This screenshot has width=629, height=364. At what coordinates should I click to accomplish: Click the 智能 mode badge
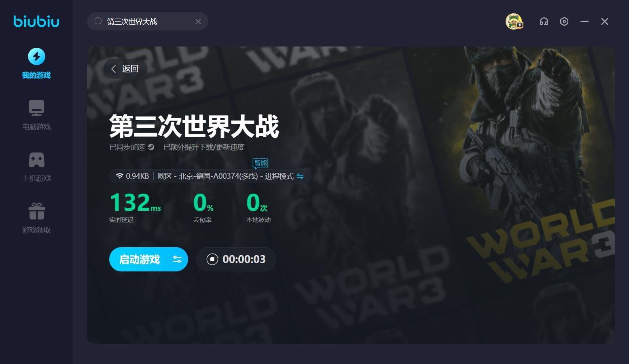coord(260,163)
